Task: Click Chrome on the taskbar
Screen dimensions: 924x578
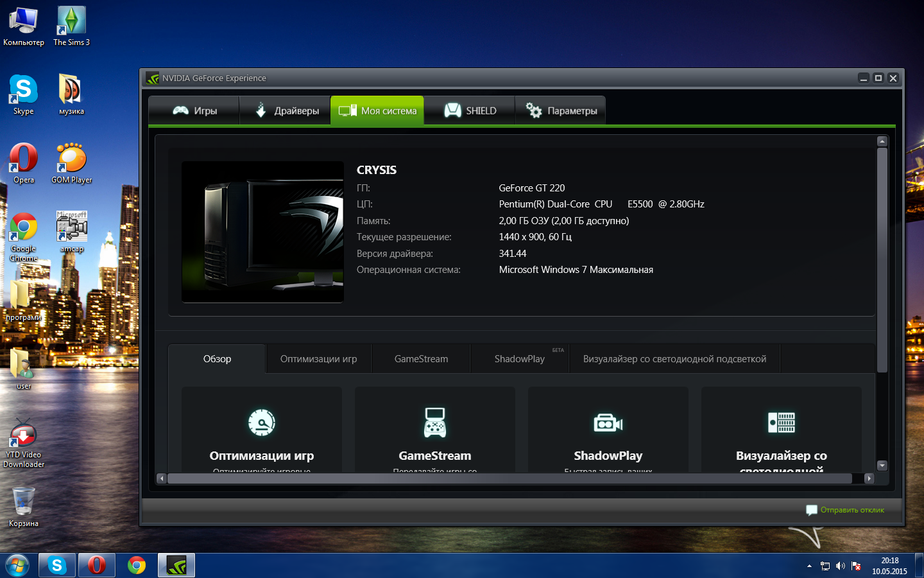Action: click(x=137, y=565)
